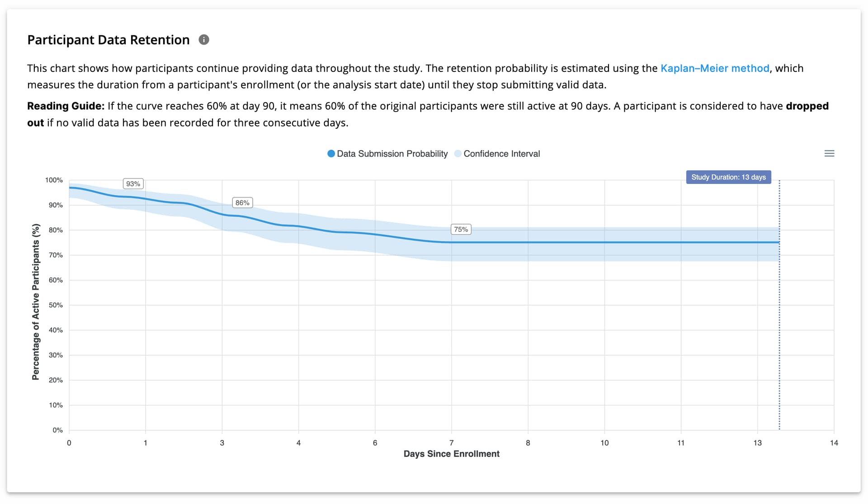Viewport: 868px width, 504px height.
Task: Click the Percentage of Active Participants axis title
Action: [x=36, y=301]
